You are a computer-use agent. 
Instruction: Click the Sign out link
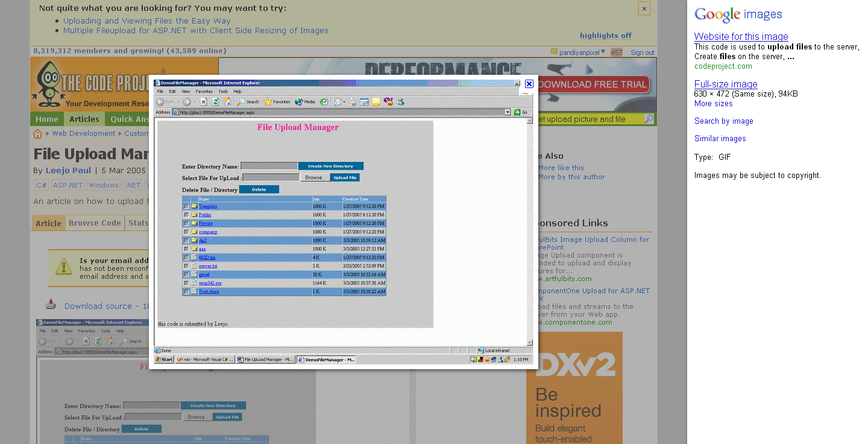[x=643, y=52]
